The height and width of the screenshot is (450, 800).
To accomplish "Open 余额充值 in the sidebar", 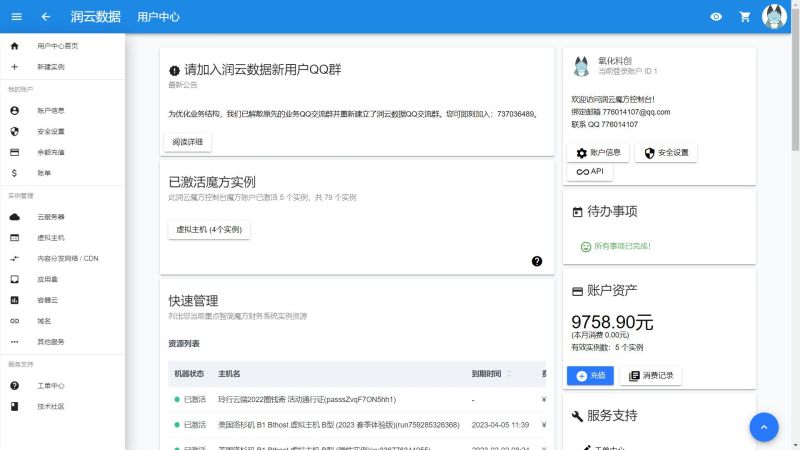I will pos(62,152).
